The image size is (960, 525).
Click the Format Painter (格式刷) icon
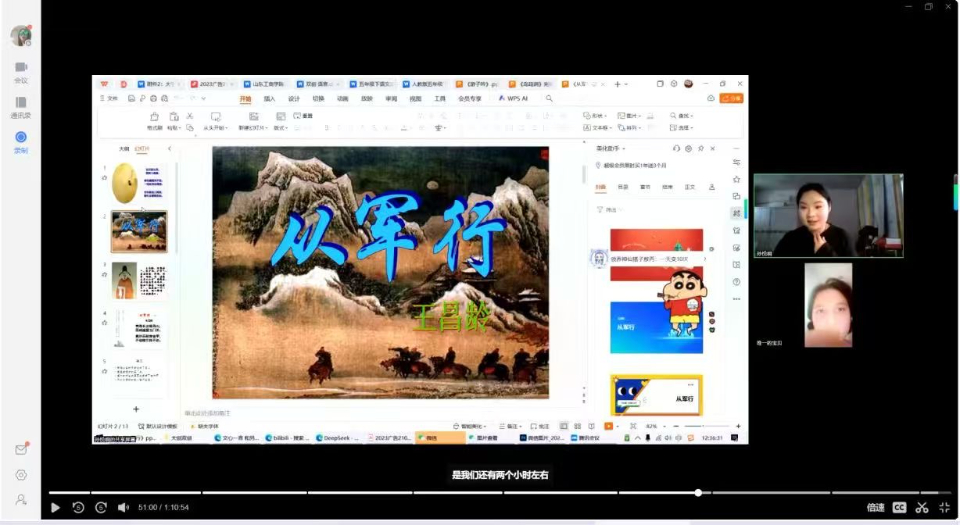pos(154,121)
